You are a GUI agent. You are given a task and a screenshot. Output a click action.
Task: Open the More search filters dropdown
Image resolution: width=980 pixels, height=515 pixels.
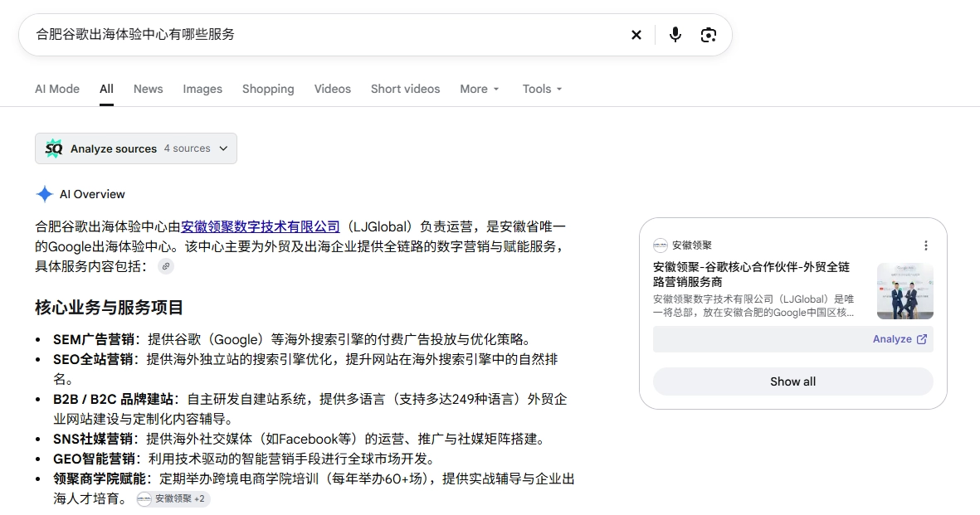(x=480, y=90)
